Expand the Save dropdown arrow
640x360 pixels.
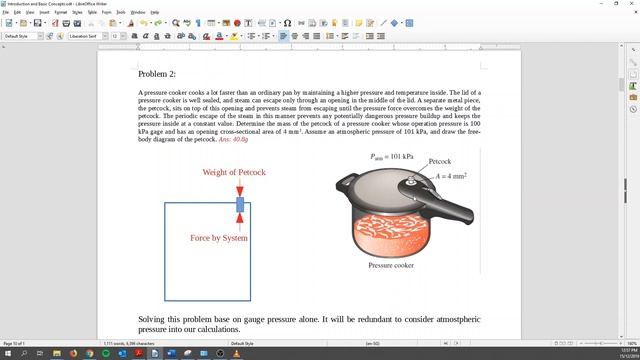pos(44,23)
